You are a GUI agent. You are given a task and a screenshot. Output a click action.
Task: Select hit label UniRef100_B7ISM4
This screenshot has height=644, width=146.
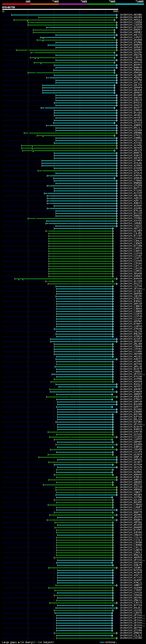(x=131, y=246)
